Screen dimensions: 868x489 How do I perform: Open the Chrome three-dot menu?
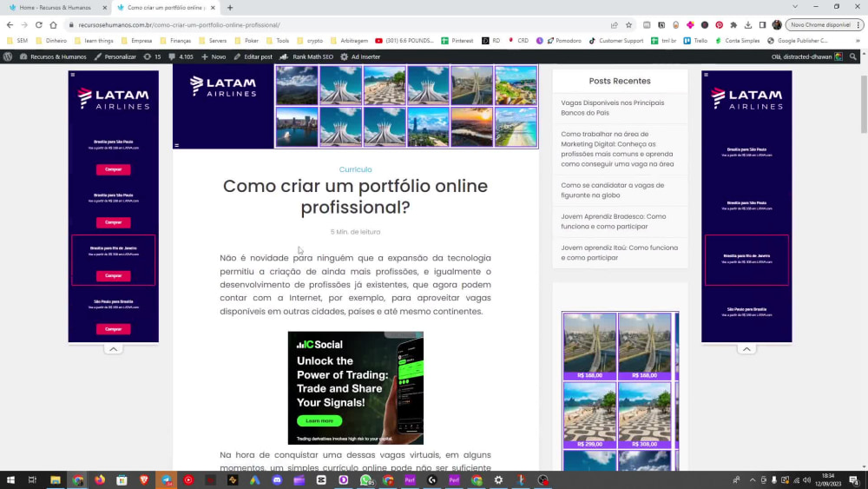tap(858, 25)
